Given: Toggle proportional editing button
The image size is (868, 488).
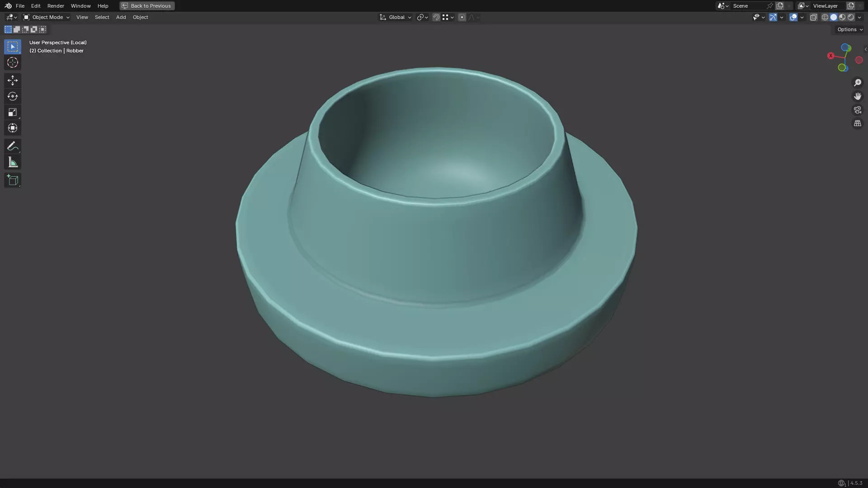Looking at the screenshot, I should coord(462,17).
